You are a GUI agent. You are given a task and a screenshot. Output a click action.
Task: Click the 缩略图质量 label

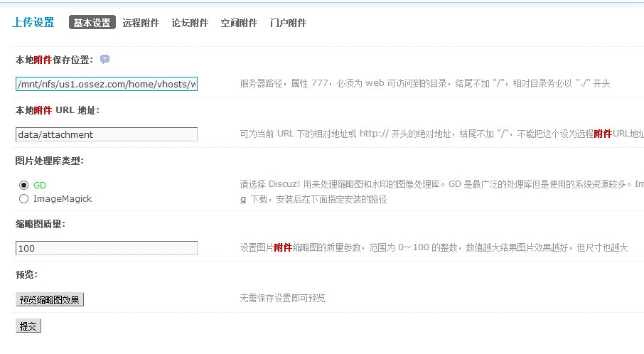point(41,224)
